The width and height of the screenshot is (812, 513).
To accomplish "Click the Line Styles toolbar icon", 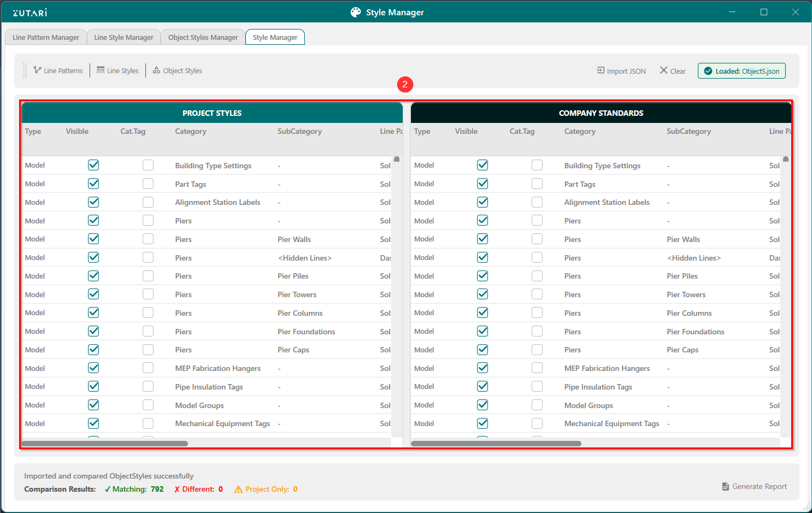I will (x=101, y=70).
